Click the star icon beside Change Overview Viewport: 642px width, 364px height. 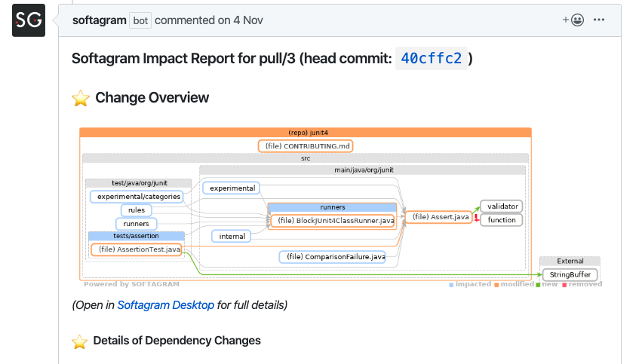(80, 98)
